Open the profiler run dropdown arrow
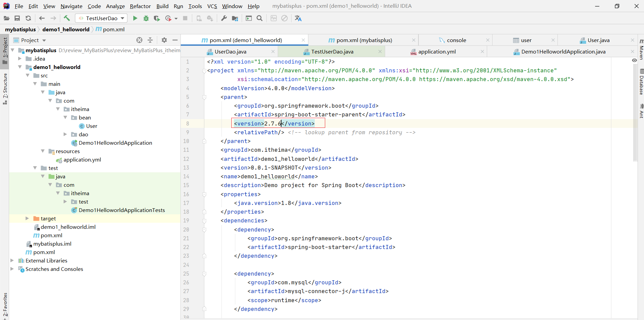644x320 pixels. pos(176,19)
